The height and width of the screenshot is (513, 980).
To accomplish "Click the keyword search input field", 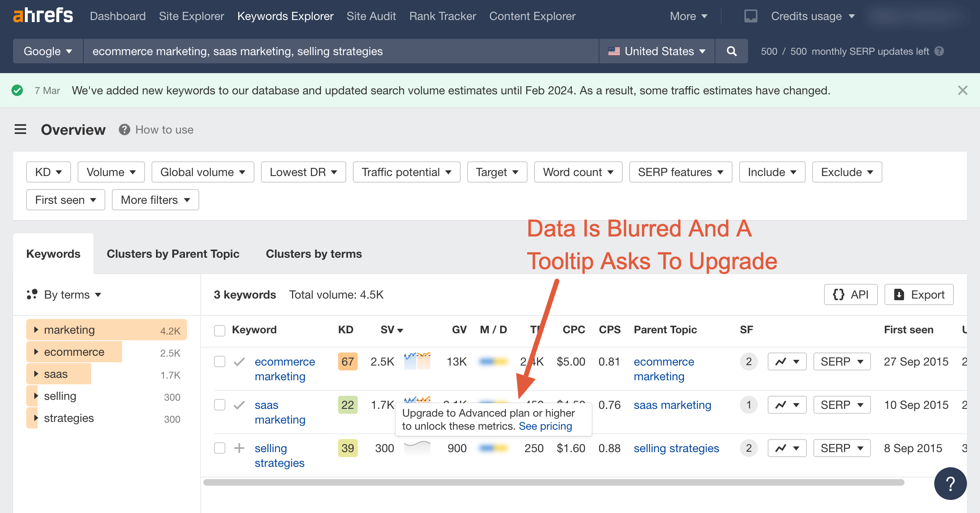I will [x=341, y=51].
